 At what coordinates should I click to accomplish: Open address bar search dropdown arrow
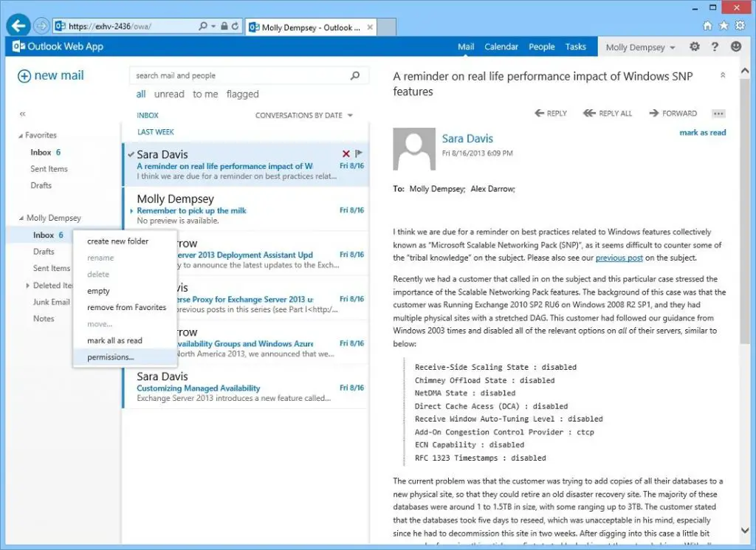tap(213, 27)
